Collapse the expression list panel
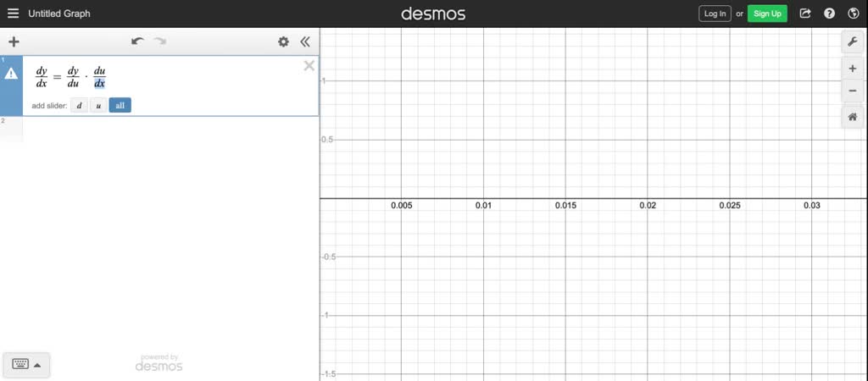Viewport: 868px width, 381px height. pyautogui.click(x=304, y=41)
